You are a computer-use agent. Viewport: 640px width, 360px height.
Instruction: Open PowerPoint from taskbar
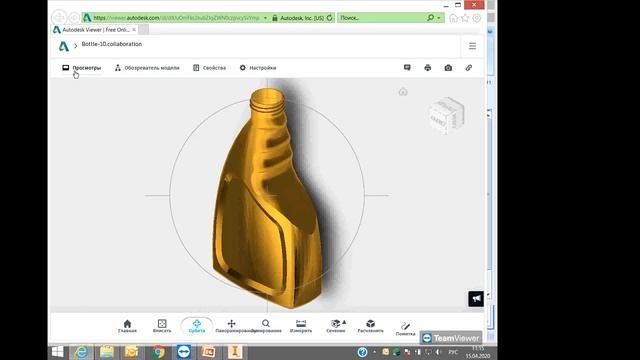[x=209, y=352]
